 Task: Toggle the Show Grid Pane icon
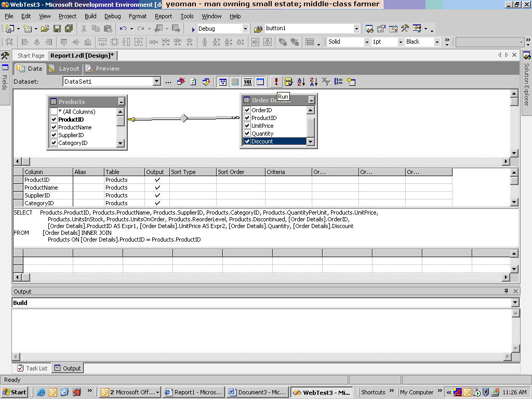[235, 82]
